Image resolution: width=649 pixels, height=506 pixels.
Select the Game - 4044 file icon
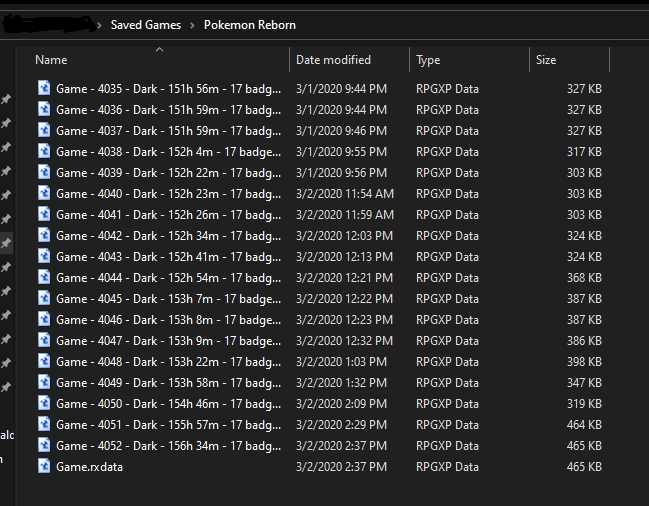(x=44, y=277)
